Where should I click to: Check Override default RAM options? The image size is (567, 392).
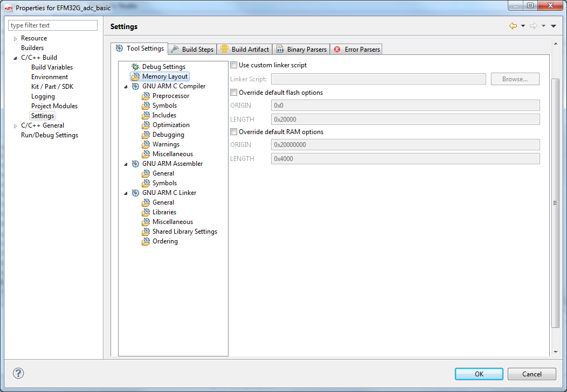click(233, 131)
